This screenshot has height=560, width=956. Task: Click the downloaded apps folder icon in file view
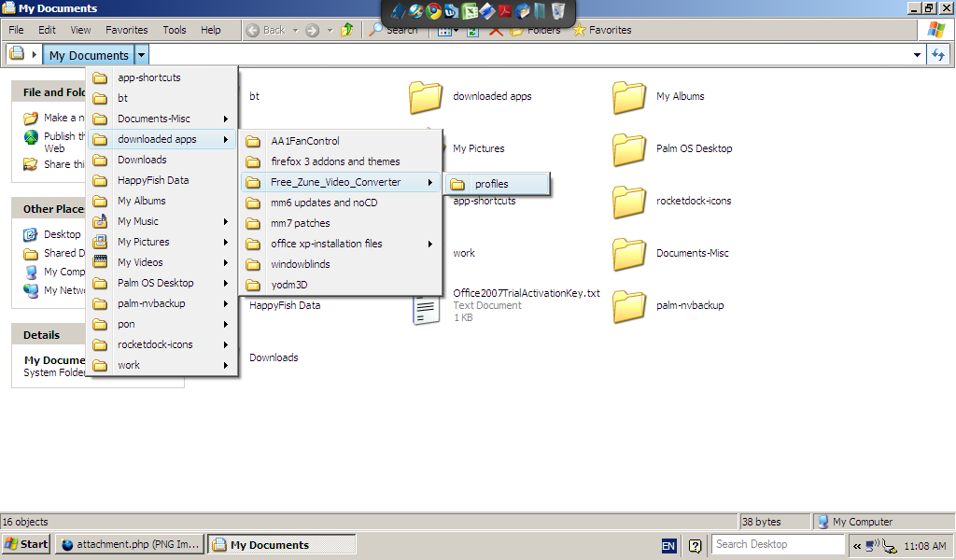click(x=426, y=97)
